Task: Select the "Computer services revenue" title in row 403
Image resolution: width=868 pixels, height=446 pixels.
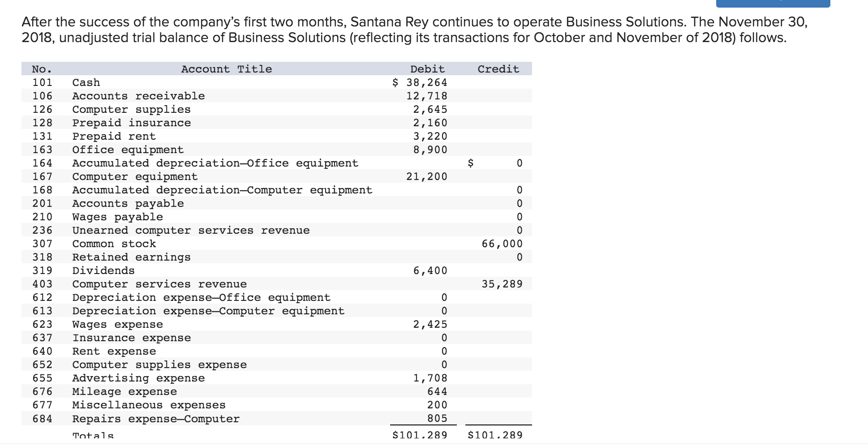Action: [159, 284]
